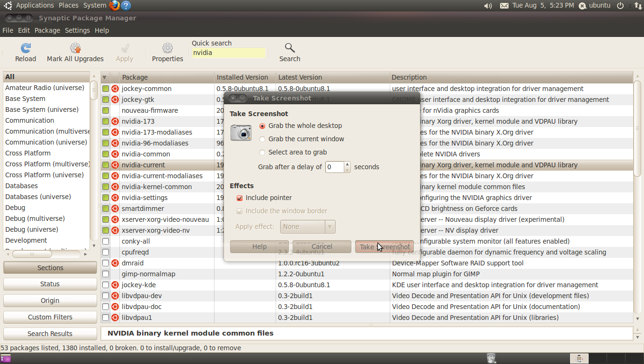This screenshot has width=644, height=364.
Task: Toggle status checkbox for cpufreqd
Action: [106, 252]
